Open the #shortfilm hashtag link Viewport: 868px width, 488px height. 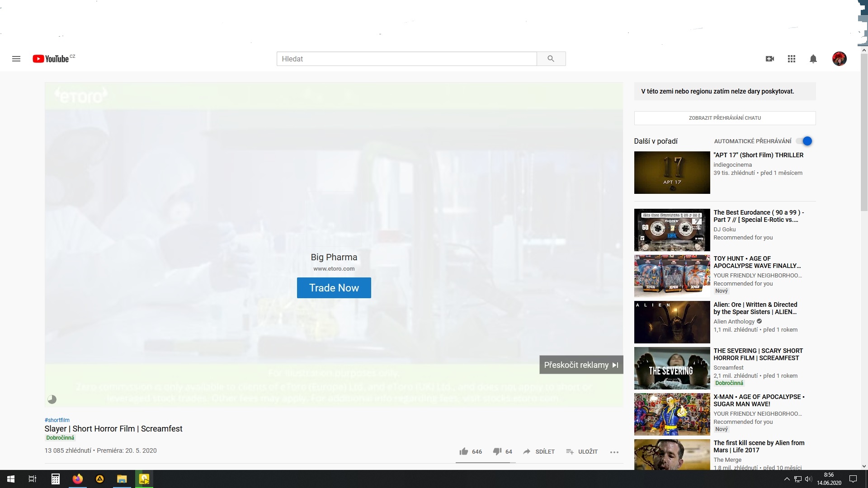(57, 420)
